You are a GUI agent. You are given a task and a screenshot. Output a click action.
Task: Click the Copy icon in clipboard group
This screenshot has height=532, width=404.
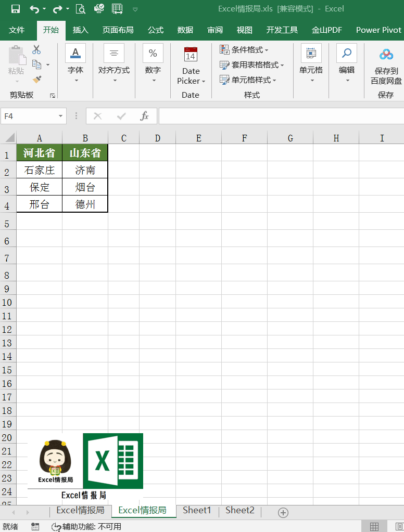pyautogui.click(x=36, y=64)
